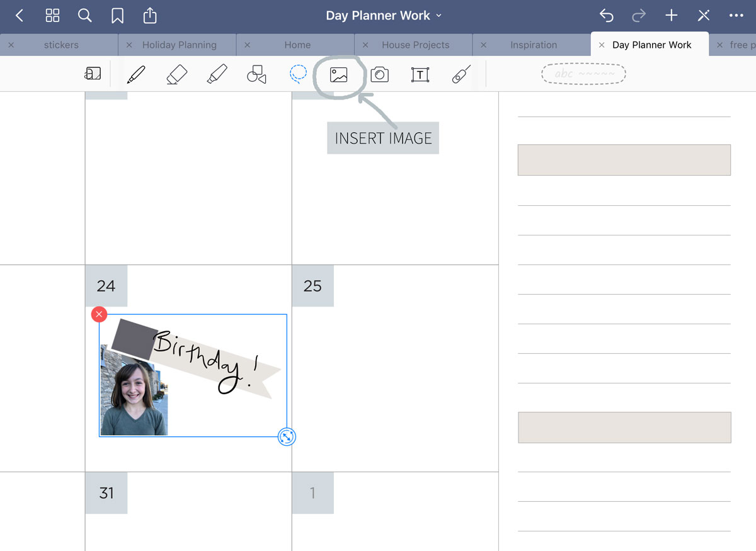Open the Camera tool
The image size is (756, 551).
pyautogui.click(x=379, y=75)
